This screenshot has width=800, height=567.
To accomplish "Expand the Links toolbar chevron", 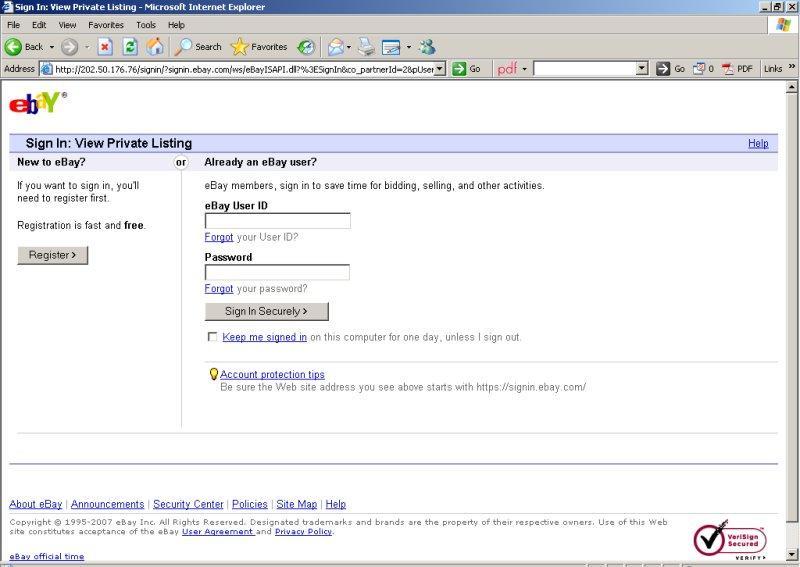I will pyautogui.click(x=791, y=66).
